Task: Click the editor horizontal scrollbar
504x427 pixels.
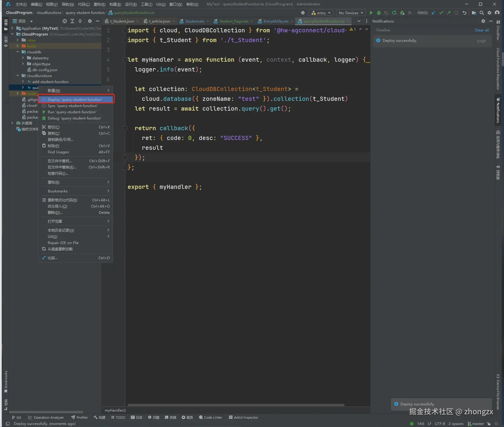Action: click(x=236, y=405)
